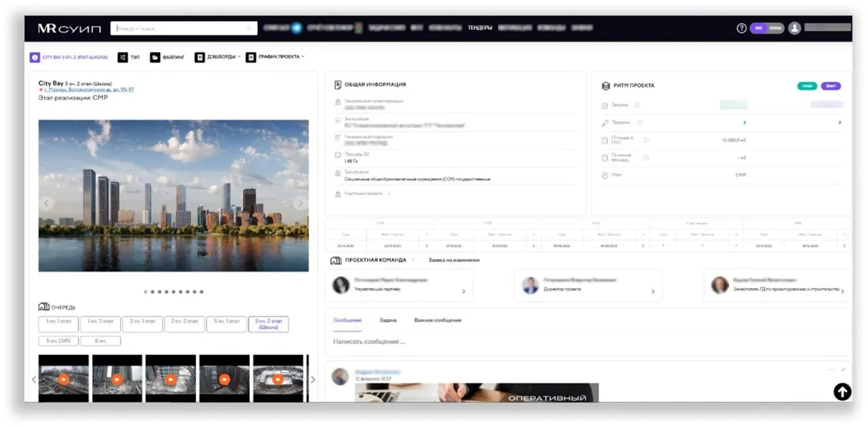Switch to the Задача tab
868x427 pixels.
tap(387, 320)
